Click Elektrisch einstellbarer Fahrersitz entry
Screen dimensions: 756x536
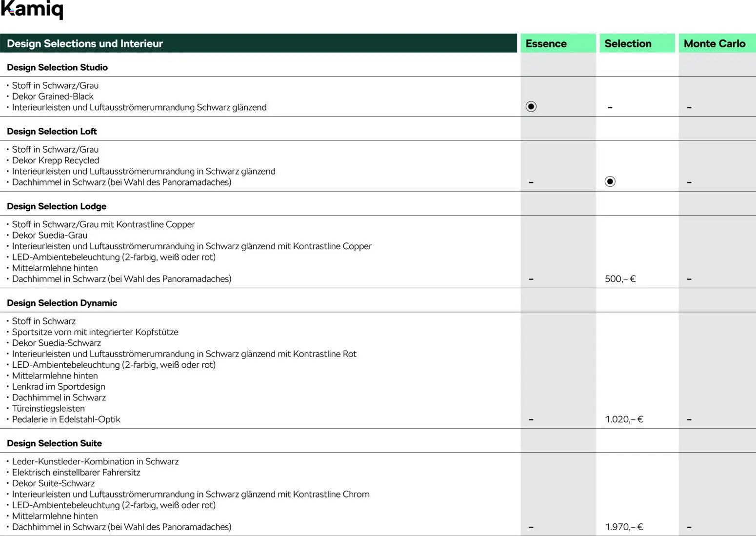coord(76,472)
